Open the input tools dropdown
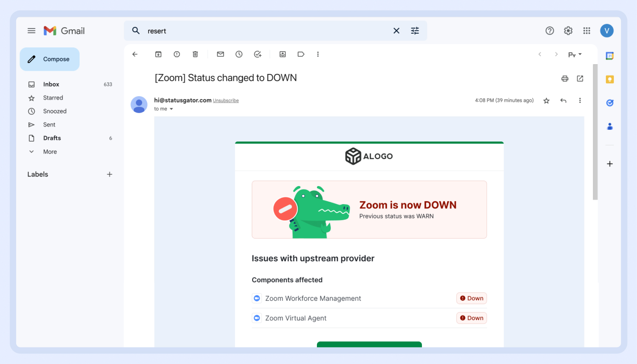Screen dimensions: 637x364 575,54
